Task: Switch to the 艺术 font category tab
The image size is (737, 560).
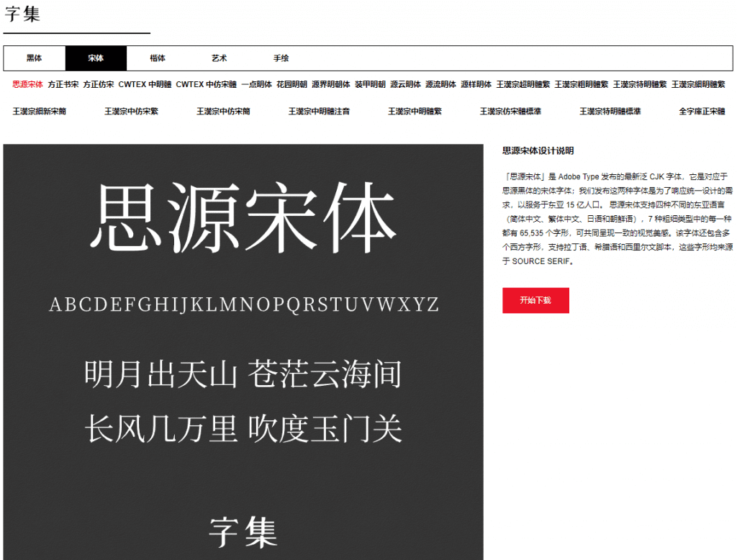Action: [x=219, y=58]
